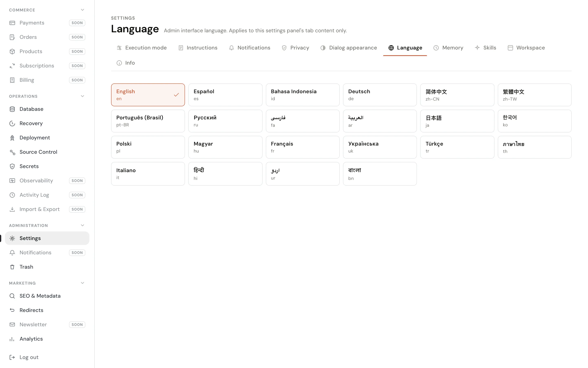
Task: Select the Magyar language card
Action: pyautogui.click(x=225, y=147)
